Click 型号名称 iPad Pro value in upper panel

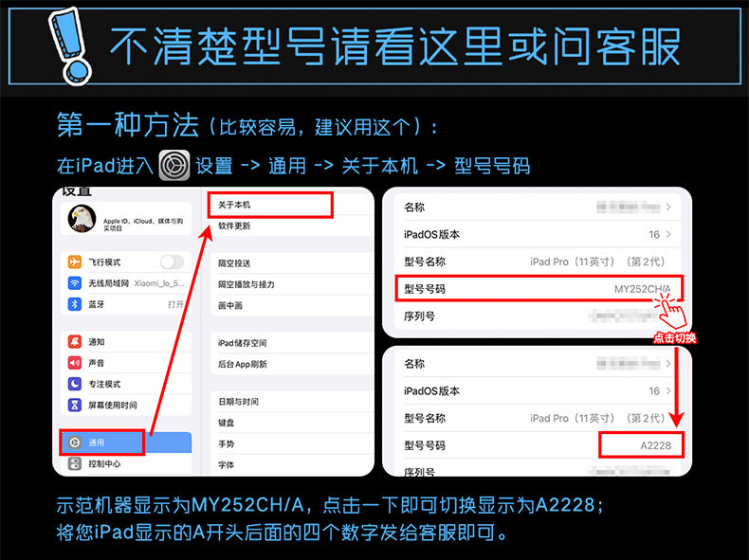[597, 262]
